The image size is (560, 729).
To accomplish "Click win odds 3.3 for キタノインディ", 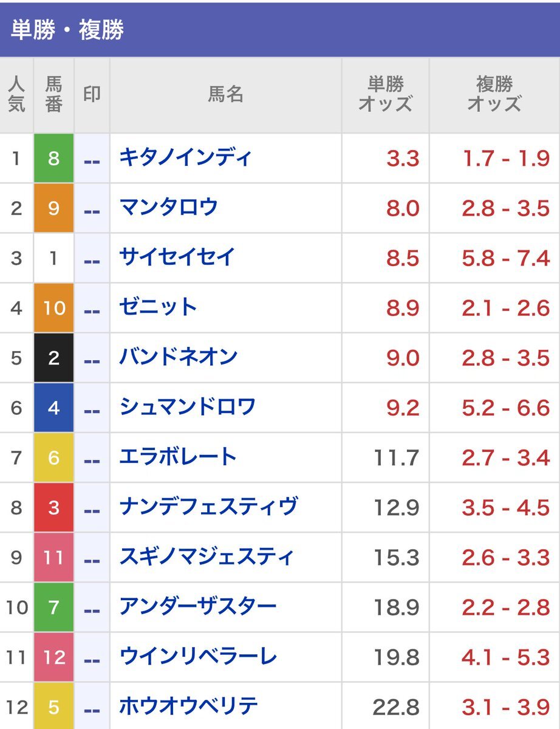I will [403, 159].
